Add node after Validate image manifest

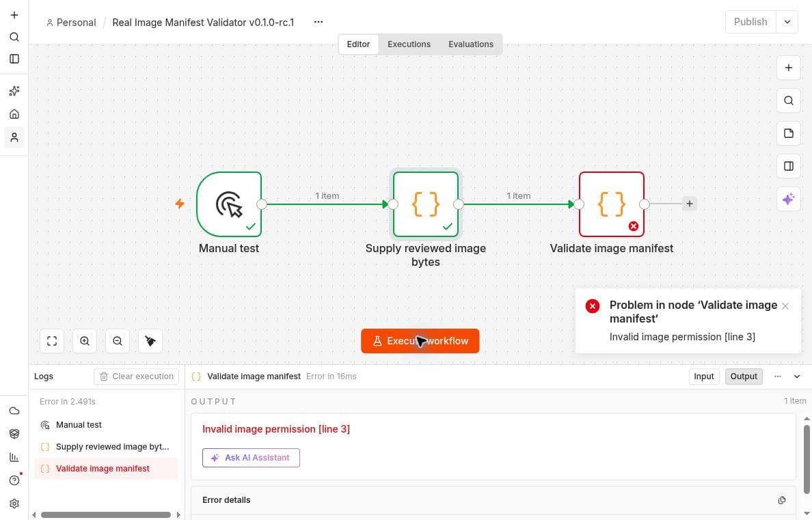coord(689,204)
